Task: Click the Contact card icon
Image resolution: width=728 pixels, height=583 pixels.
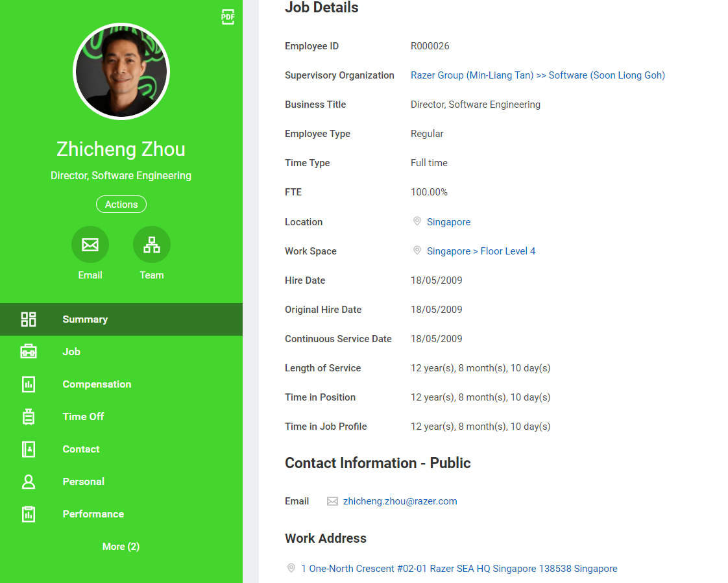Action: (29, 449)
